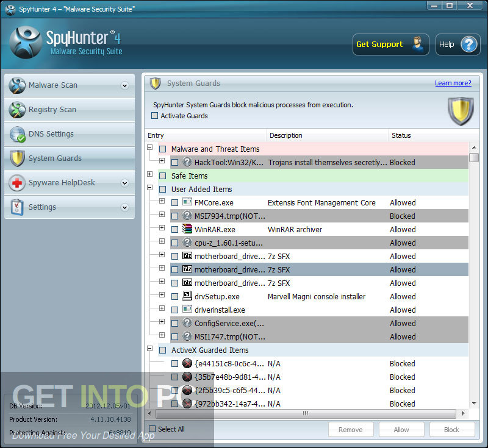The width and height of the screenshot is (488, 448).
Task: Click the ConfigService.exe question mark icon
Action: [187, 322]
